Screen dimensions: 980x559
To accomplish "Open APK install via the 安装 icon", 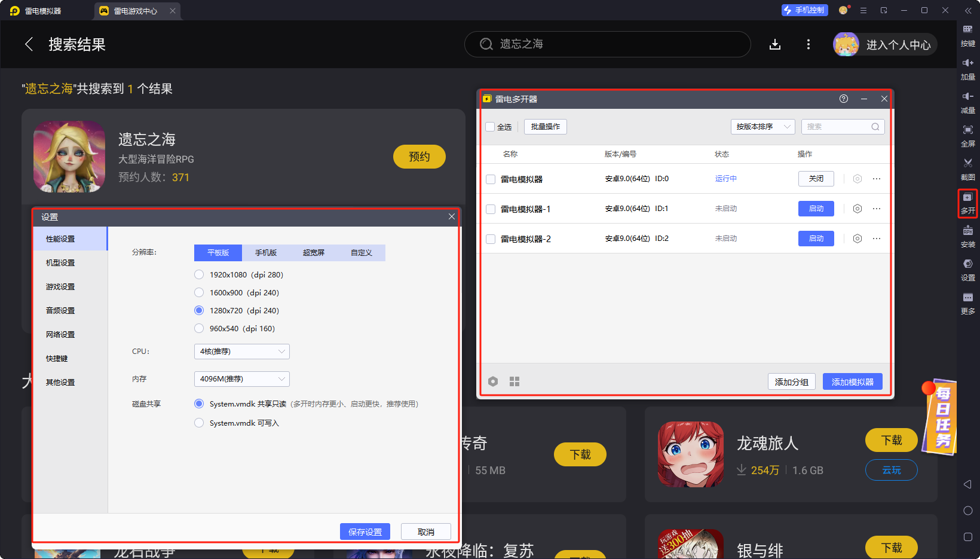I will (968, 235).
